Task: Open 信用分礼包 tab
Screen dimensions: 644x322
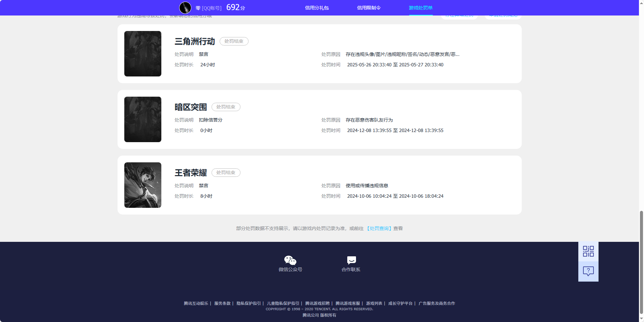Action: tap(317, 8)
